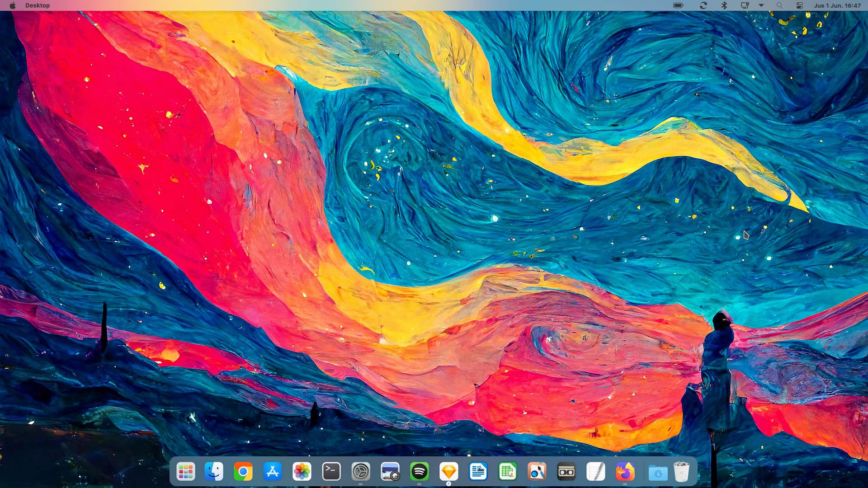
Task: Open Finder in the dock
Action: tap(214, 472)
